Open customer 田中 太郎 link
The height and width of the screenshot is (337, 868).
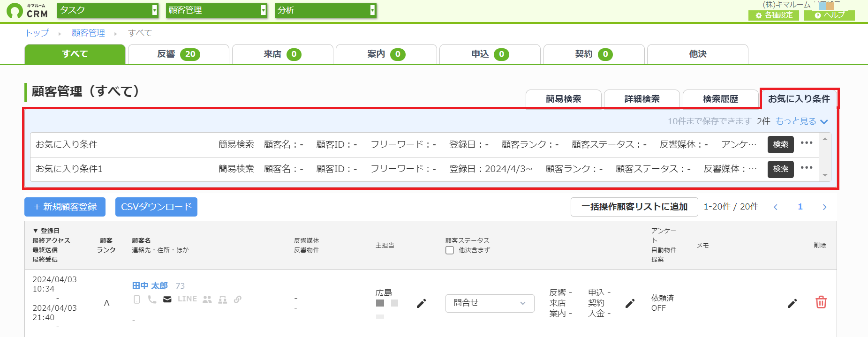tap(150, 285)
